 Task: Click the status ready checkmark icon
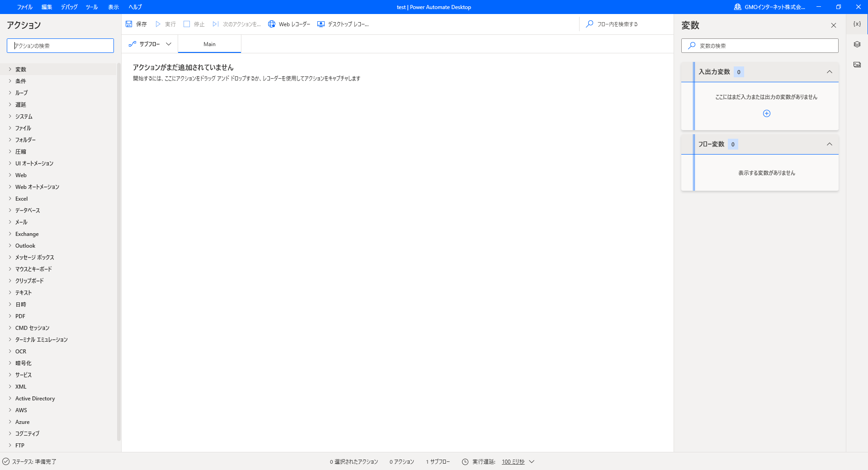point(6,461)
